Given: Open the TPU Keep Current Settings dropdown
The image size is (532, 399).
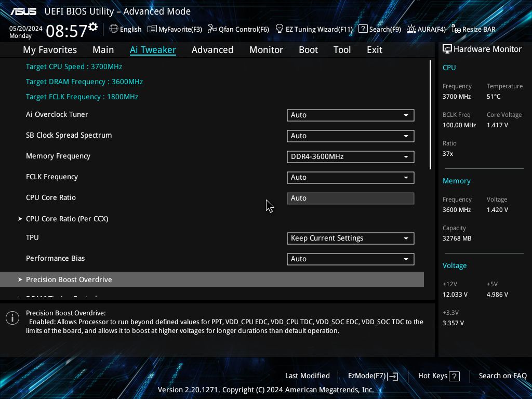Looking at the screenshot, I should click(351, 238).
